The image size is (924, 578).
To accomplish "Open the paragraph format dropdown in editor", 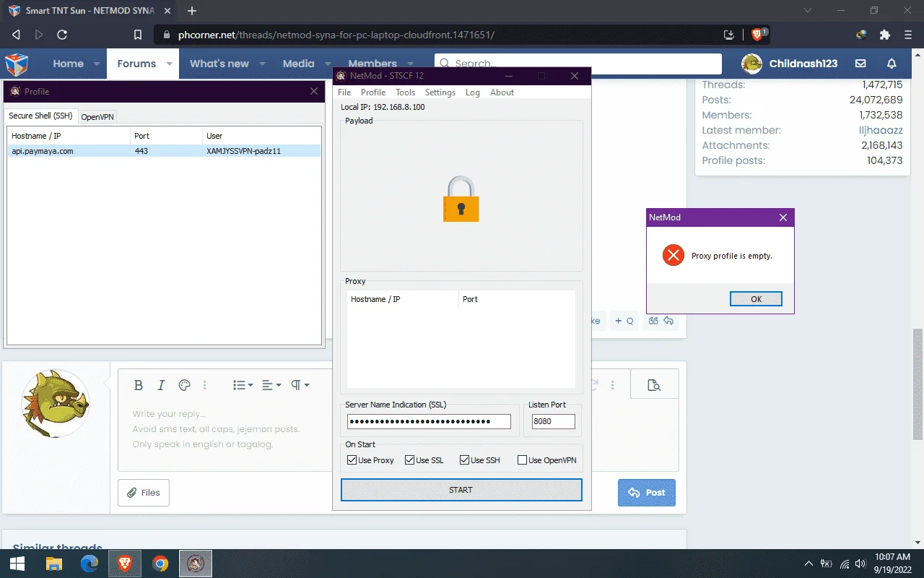I will click(300, 385).
